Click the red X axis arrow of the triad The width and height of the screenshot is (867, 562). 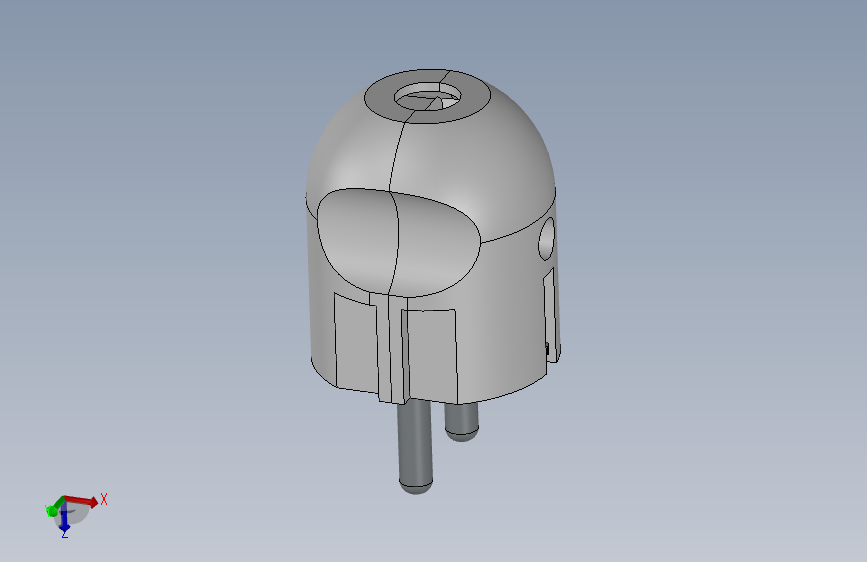click(x=82, y=501)
